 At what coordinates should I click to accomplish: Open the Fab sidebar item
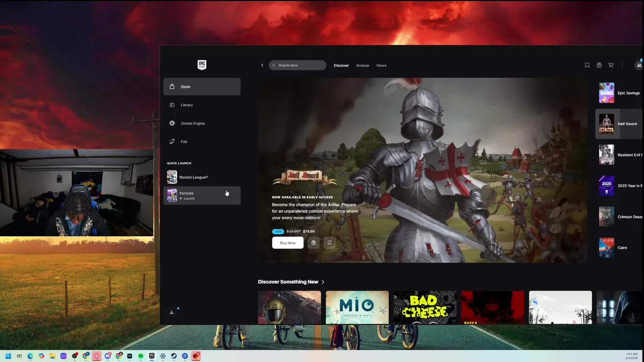click(x=202, y=142)
